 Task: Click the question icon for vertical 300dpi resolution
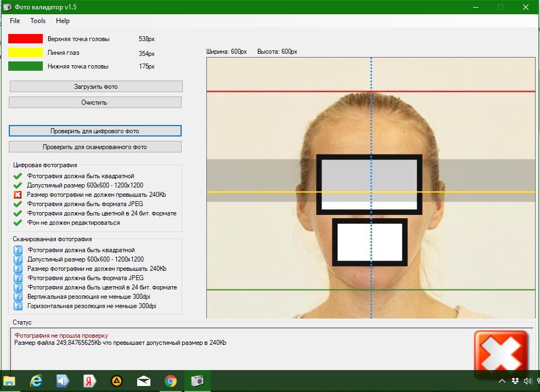coord(18,297)
